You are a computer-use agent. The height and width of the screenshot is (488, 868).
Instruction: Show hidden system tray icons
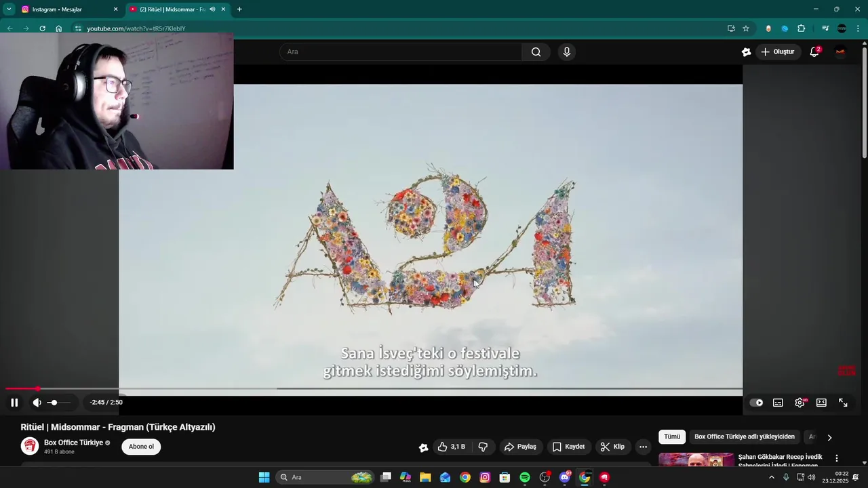coord(771,477)
